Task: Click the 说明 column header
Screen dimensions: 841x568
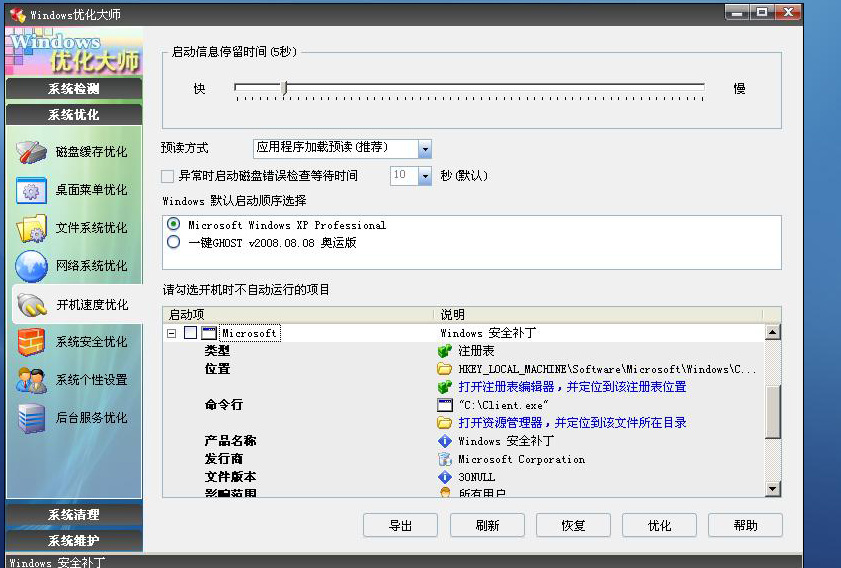Action: pos(598,314)
